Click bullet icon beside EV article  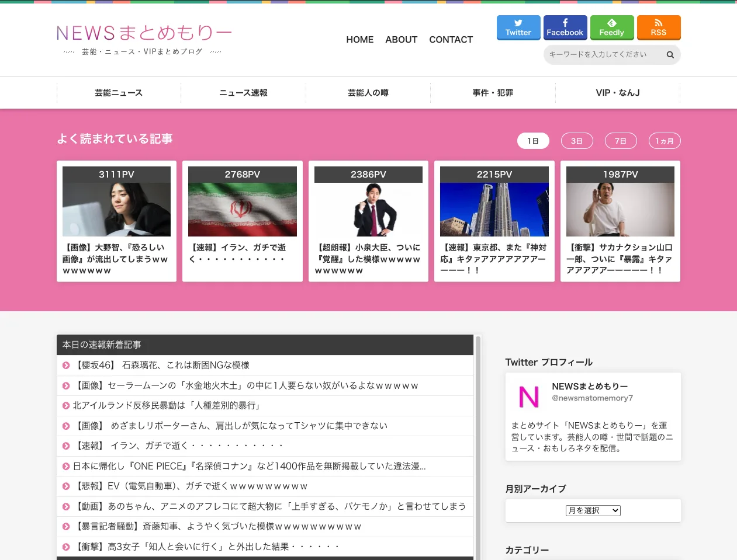(66, 486)
